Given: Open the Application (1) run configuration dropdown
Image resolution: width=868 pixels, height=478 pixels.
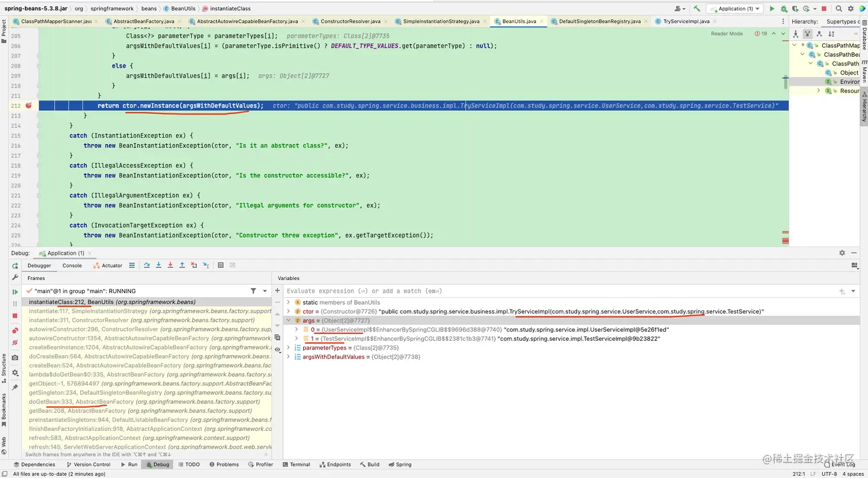Looking at the screenshot, I should click(734, 9).
